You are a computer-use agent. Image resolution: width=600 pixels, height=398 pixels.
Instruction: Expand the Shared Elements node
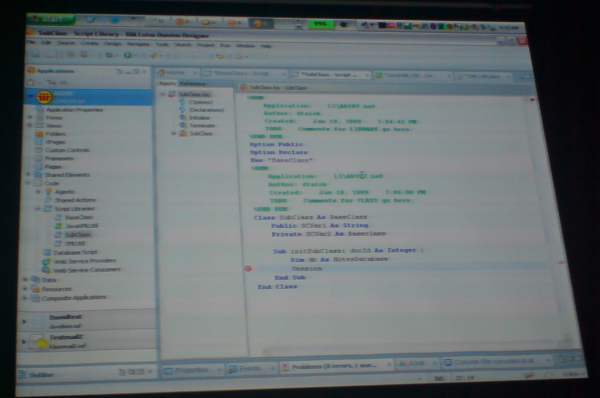(28, 175)
